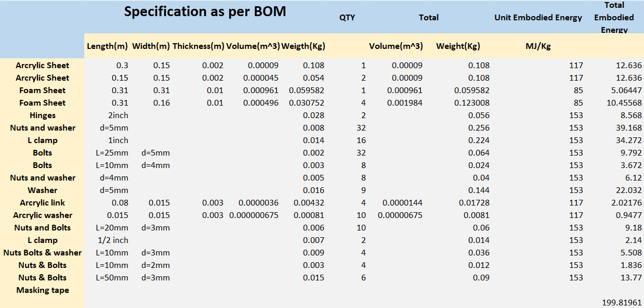Select the 0.000000675 volume cell
This screenshot has width=644, height=308.
(254, 215)
